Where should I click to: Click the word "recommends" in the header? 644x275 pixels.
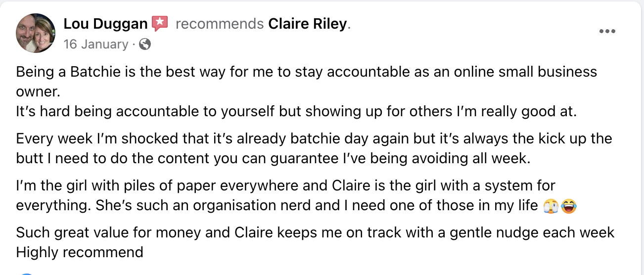tap(219, 23)
